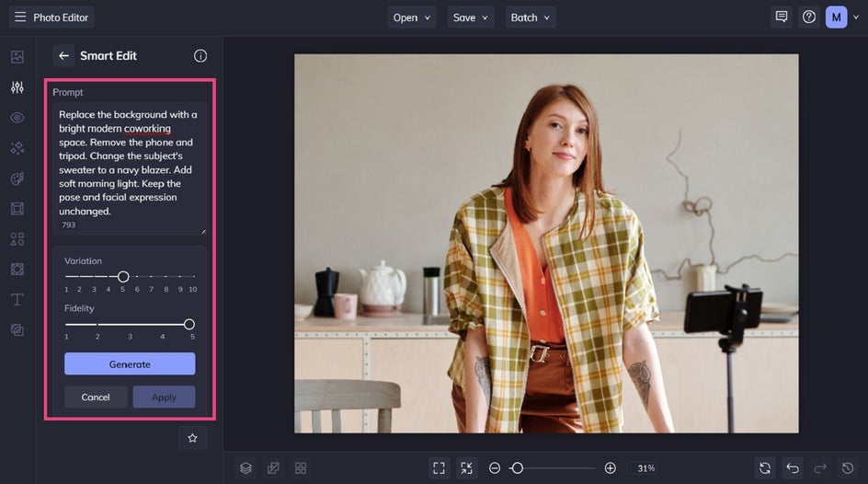Click the Variation slider handle
Viewport: 868px width, 484px height.
pyautogui.click(x=123, y=276)
